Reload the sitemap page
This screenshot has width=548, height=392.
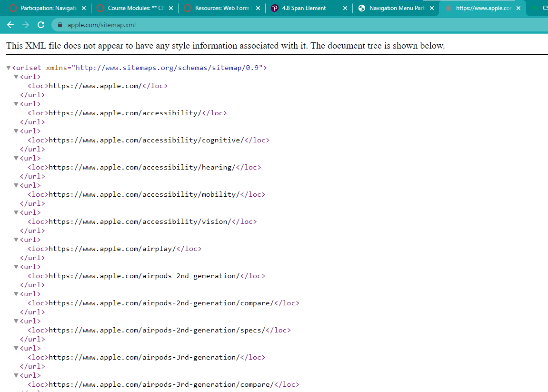click(x=41, y=25)
